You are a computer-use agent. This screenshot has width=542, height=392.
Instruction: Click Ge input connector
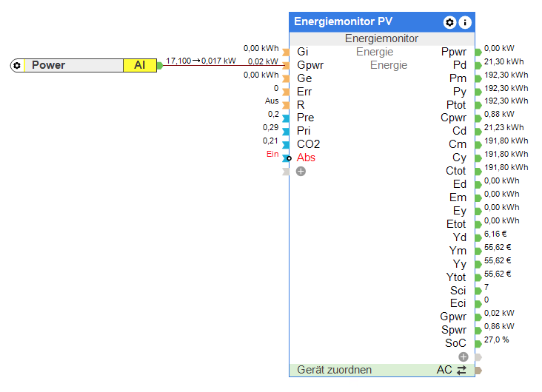pyautogui.click(x=286, y=78)
